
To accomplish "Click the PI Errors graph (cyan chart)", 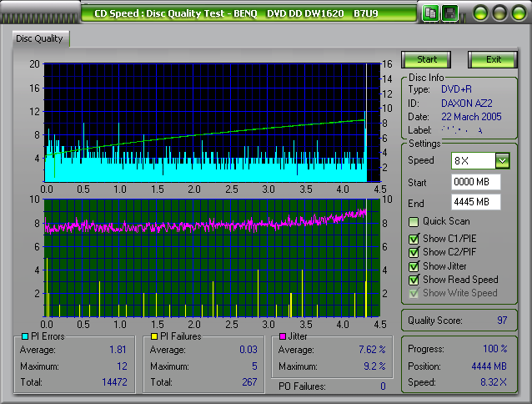I will point(212,123).
